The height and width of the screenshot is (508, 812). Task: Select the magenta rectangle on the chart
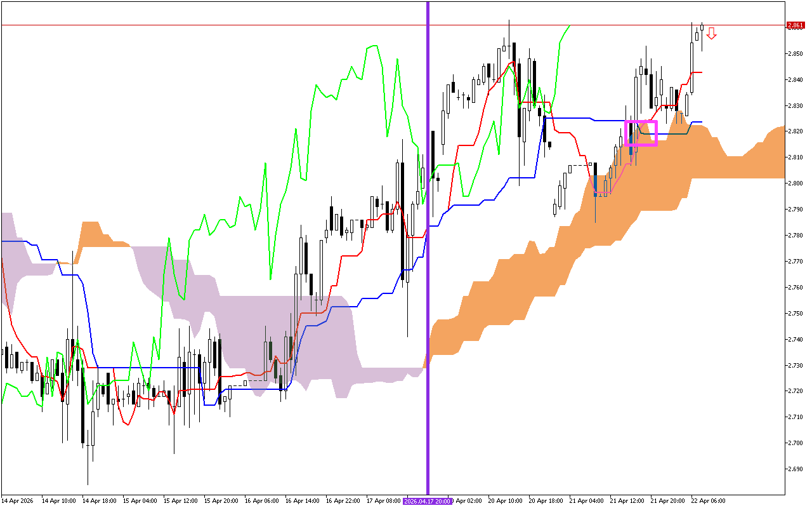click(x=641, y=121)
